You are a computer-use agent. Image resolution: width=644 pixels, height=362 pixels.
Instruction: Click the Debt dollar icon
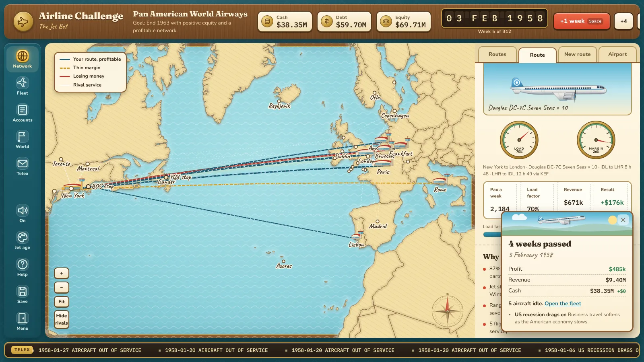(x=326, y=21)
